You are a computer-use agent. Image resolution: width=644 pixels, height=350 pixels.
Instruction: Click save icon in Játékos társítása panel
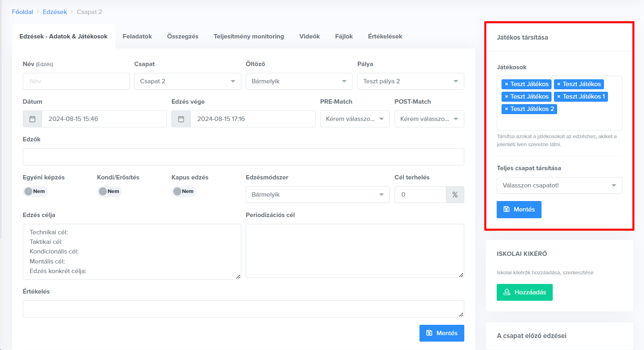pyautogui.click(x=506, y=209)
